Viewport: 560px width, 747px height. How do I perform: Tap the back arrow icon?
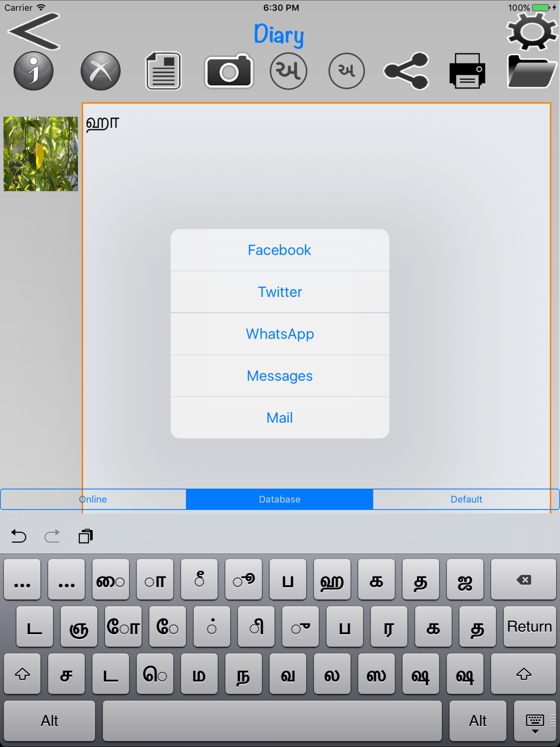pos(34,31)
